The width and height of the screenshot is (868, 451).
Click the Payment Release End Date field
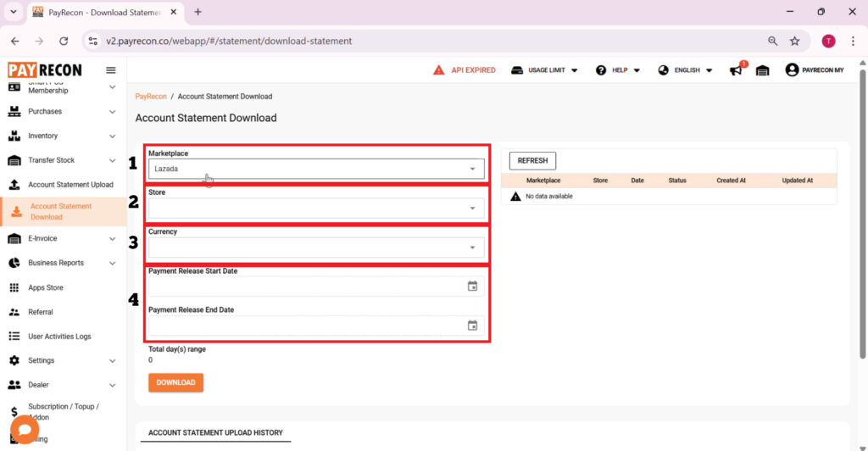[316, 326]
